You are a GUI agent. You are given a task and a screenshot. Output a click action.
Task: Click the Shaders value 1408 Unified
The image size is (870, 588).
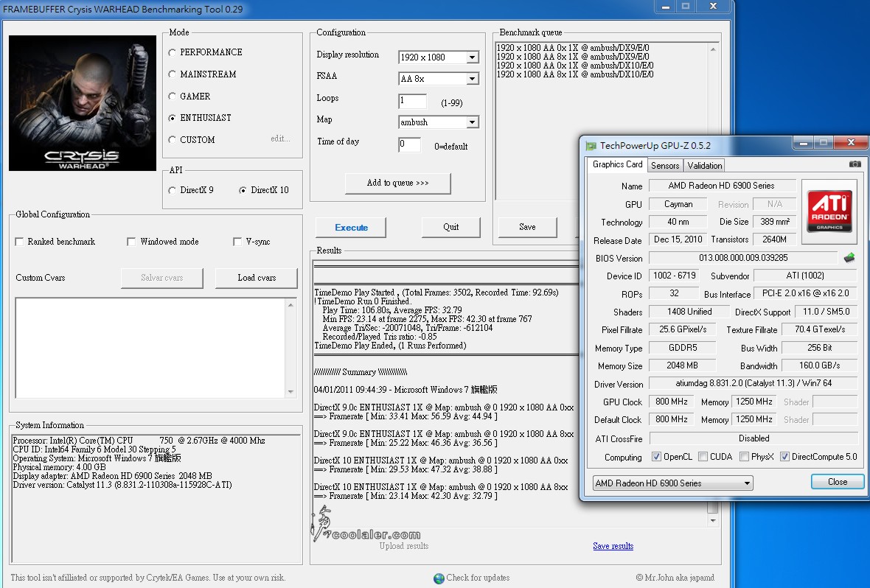point(689,312)
